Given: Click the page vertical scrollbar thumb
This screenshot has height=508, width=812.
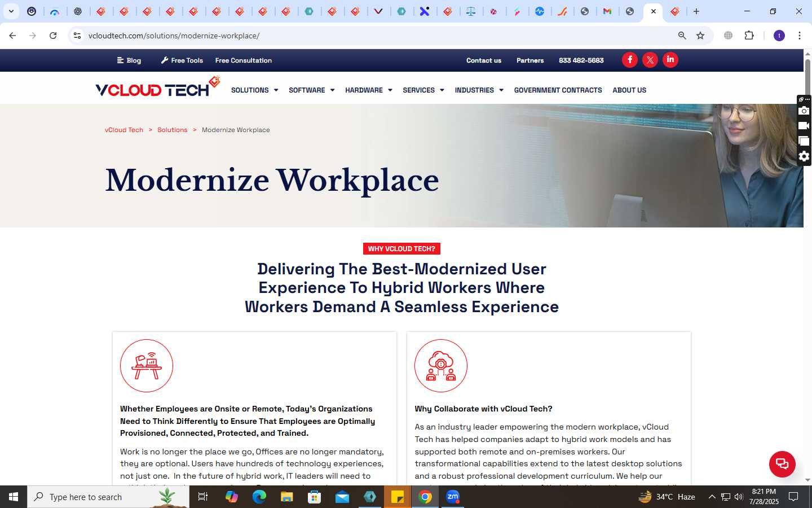Looking at the screenshot, I should [x=807, y=76].
